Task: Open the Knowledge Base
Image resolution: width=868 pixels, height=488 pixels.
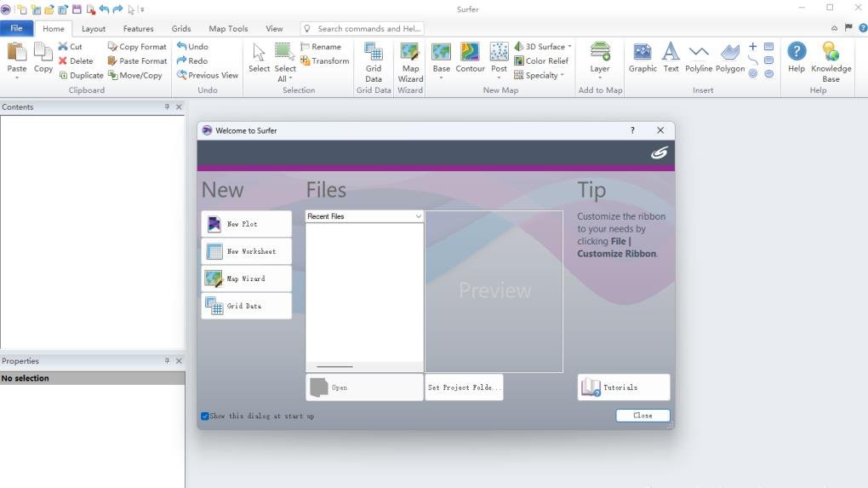Action: pos(831,62)
